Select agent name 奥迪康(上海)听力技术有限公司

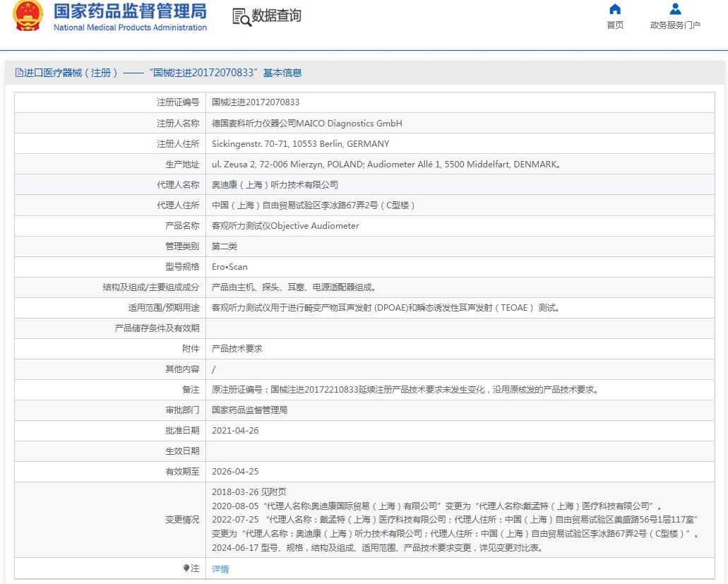click(x=275, y=185)
